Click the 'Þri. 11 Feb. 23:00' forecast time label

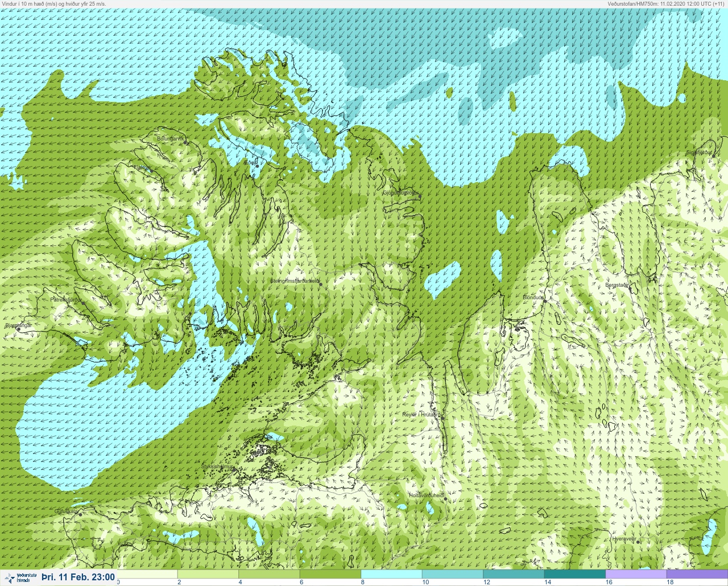pos(78,577)
